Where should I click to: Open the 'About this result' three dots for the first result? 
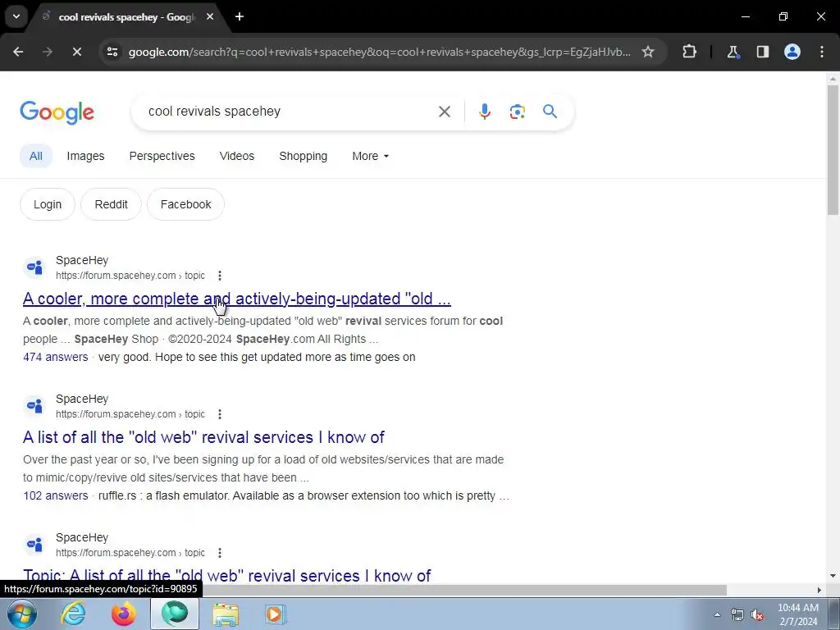click(220, 276)
